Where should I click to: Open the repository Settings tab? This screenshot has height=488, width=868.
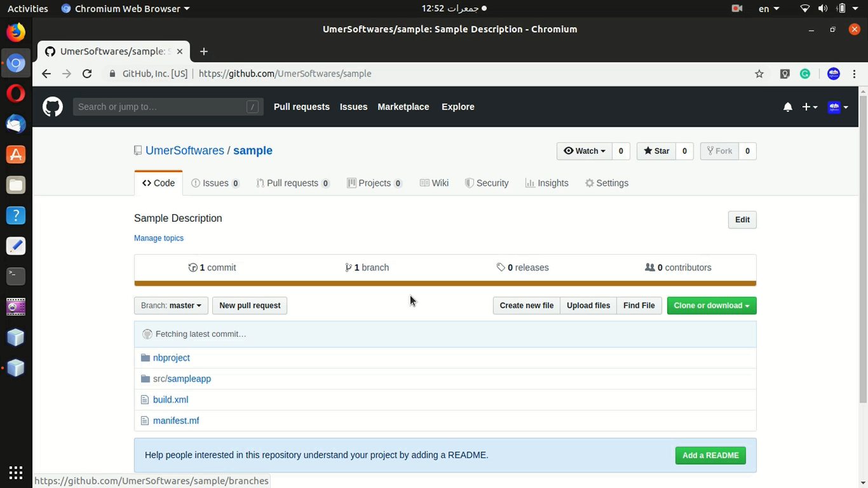tap(607, 183)
